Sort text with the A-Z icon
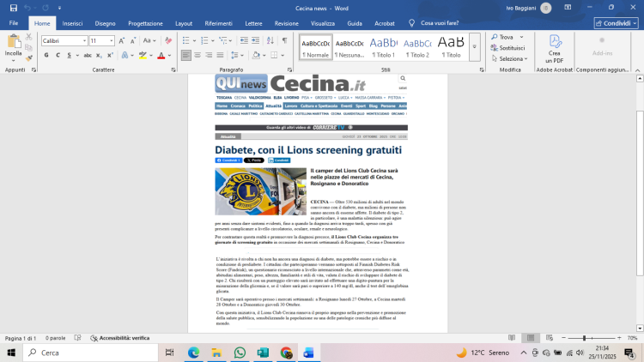Image resolution: width=644 pixels, height=362 pixels. click(x=270, y=40)
